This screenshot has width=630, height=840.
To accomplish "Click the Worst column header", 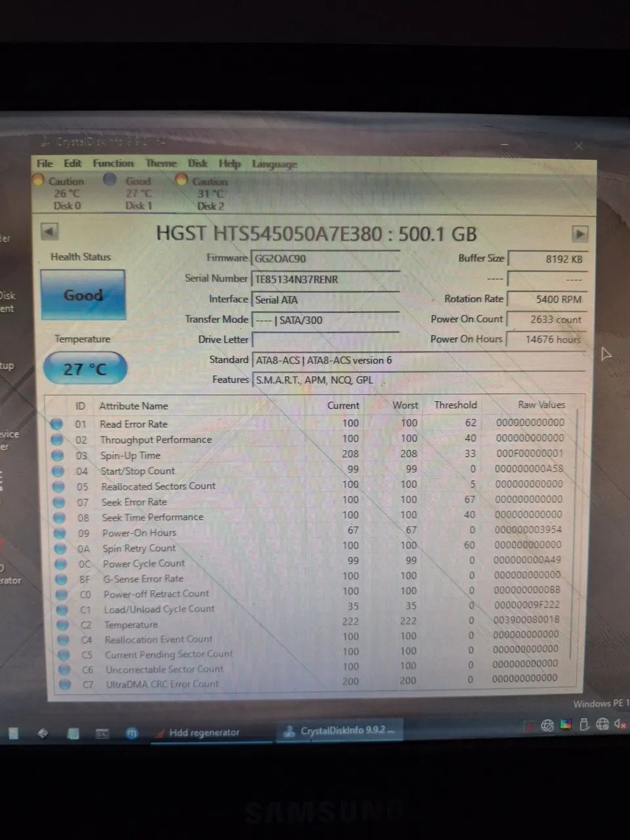I will tap(405, 406).
